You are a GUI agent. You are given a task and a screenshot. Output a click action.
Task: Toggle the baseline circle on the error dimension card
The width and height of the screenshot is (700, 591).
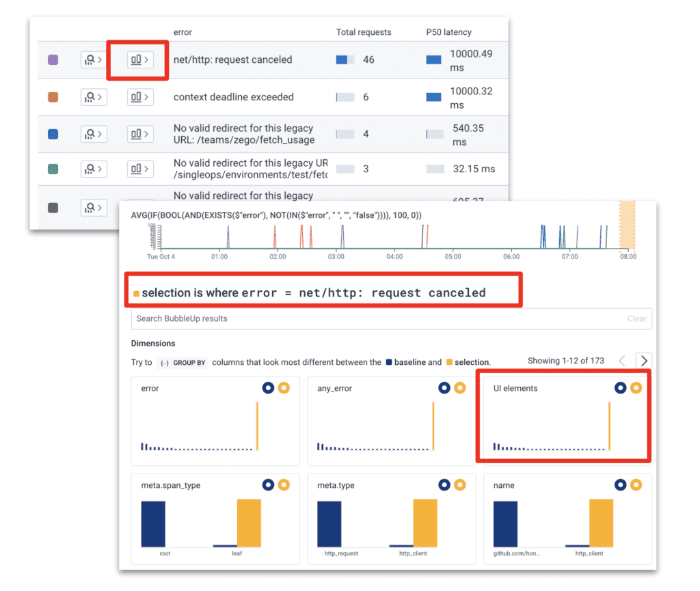pos(268,388)
